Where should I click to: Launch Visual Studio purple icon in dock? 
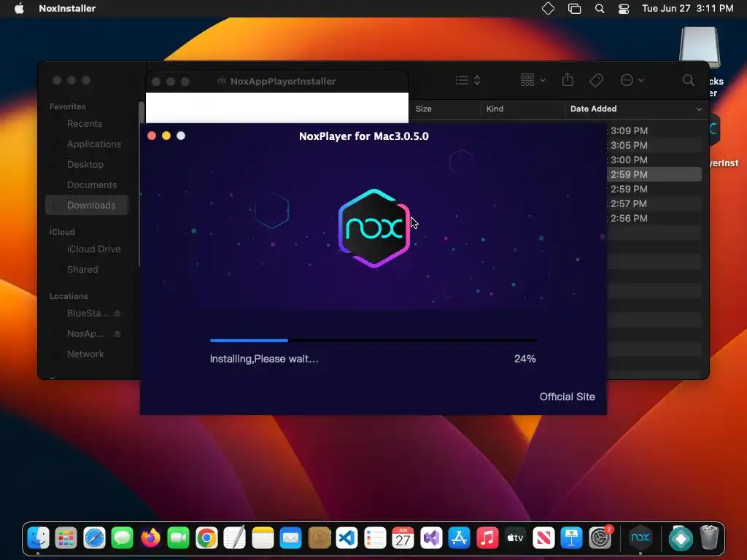click(431, 538)
